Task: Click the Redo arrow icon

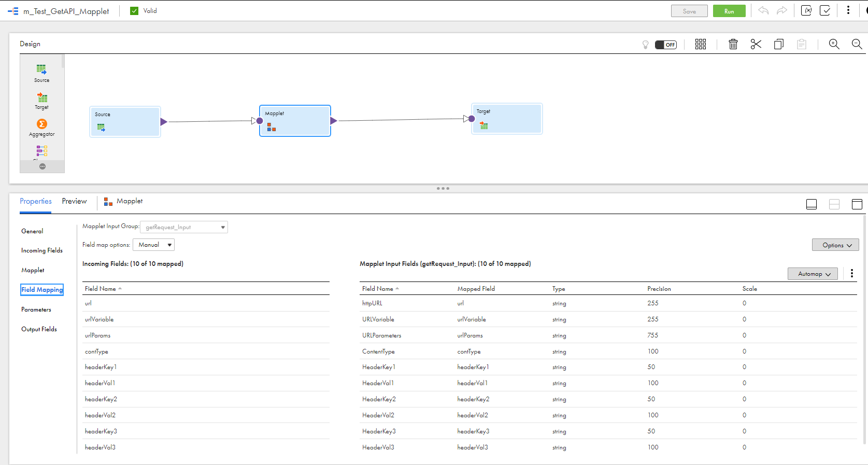Action: tap(782, 10)
